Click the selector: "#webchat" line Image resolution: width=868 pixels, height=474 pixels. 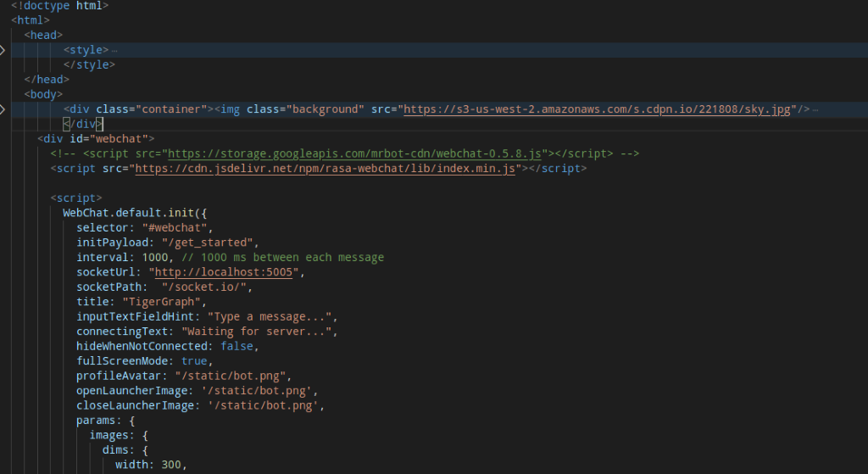point(144,227)
